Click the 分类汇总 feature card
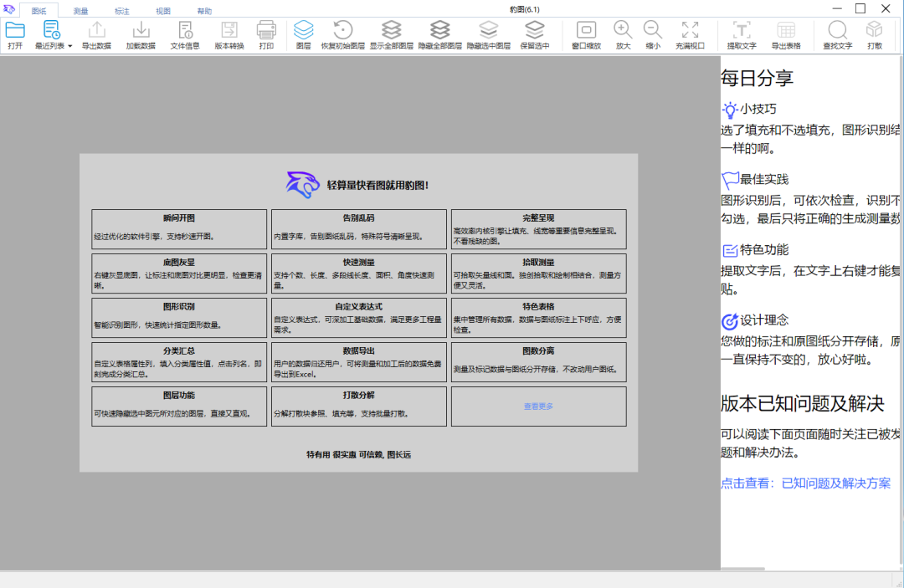This screenshot has width=904, height=588. pyautogui.click(x=179, y=362)
